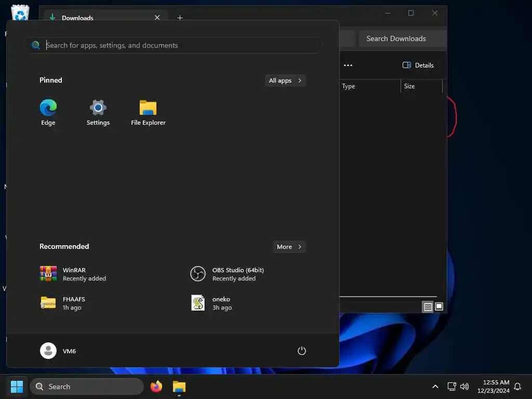Open the See more (...) menu in Explorer
532x399 pixels.
[x=348, y=65]
